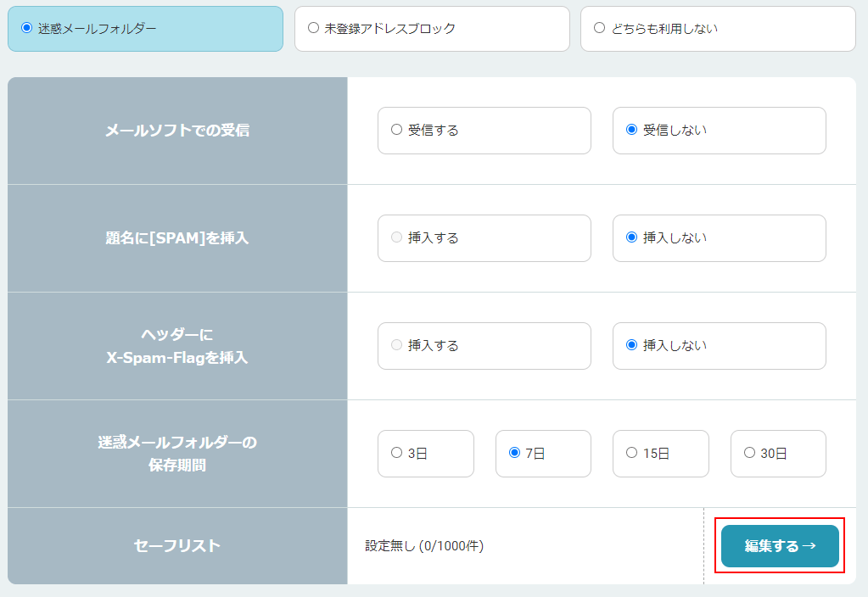Image resolution: width=868 pixels, height=597 pixels.
Task: Click the 設定無し (0/1000件) status text
Action: 424,546
